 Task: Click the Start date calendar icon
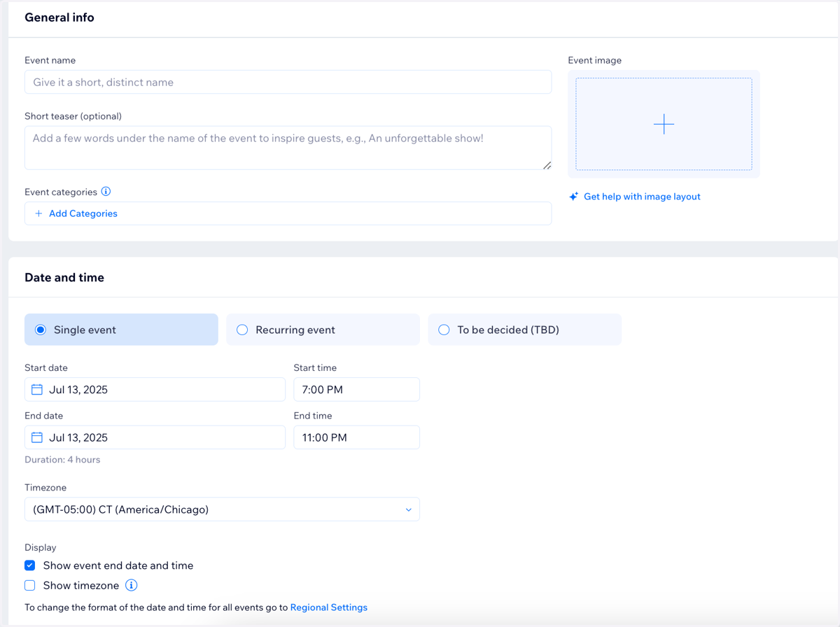(37, 390)
